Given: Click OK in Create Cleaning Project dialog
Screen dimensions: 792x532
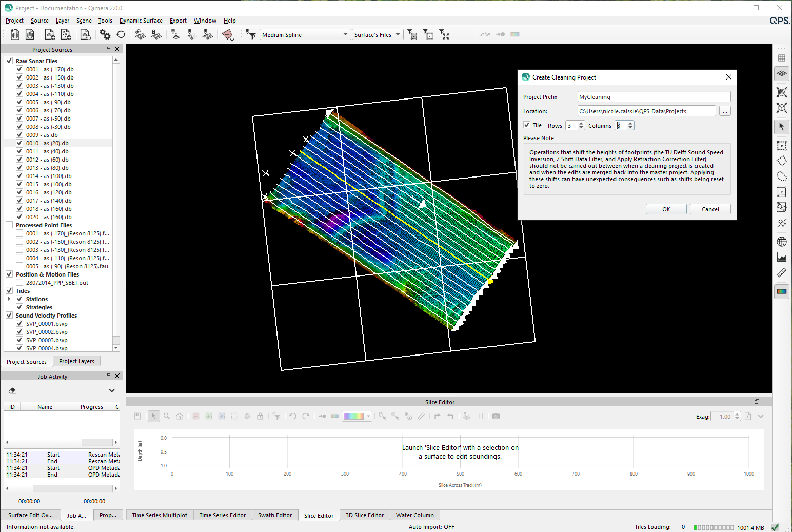Looking at the screenshot, I should tap(666, 209).
